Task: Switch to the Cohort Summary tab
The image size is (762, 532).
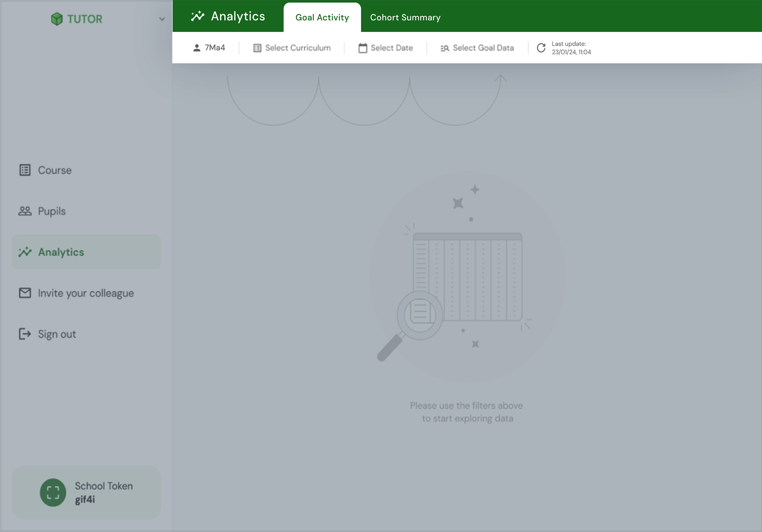Action: click(405, 18)
